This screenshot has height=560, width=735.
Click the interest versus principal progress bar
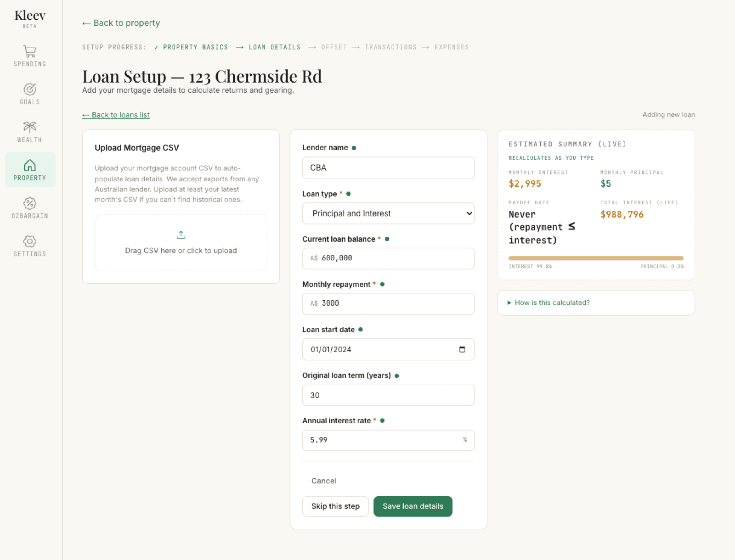click(x=596, y=258)
